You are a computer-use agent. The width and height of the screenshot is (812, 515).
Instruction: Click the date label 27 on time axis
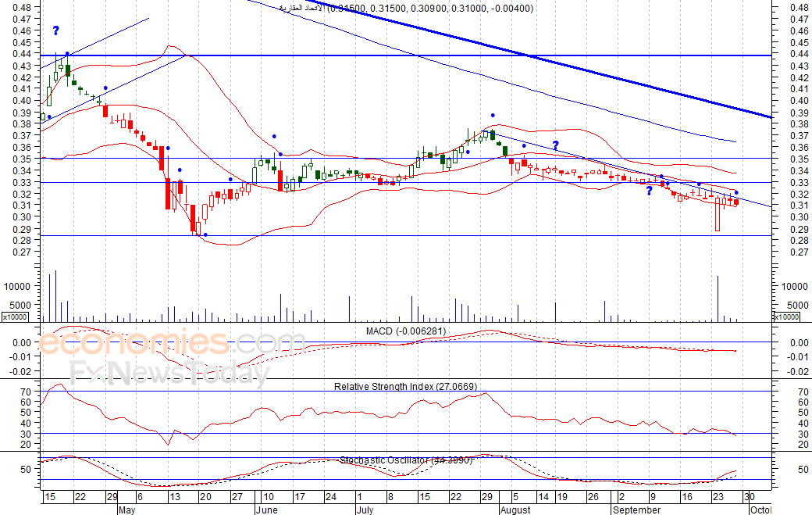[x=237, y=497]
